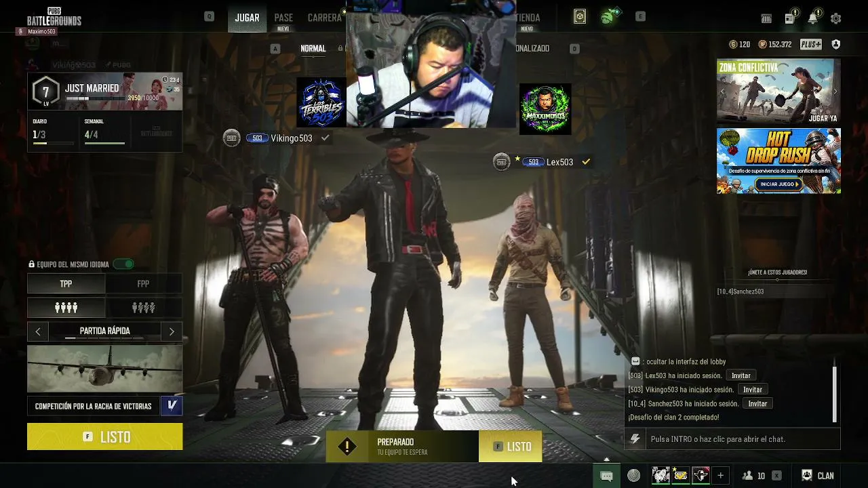The height and width of the screenshot is (488, 868).
Task: Select the NORMAL match sub-tab
Action: [x=313, y=49]
